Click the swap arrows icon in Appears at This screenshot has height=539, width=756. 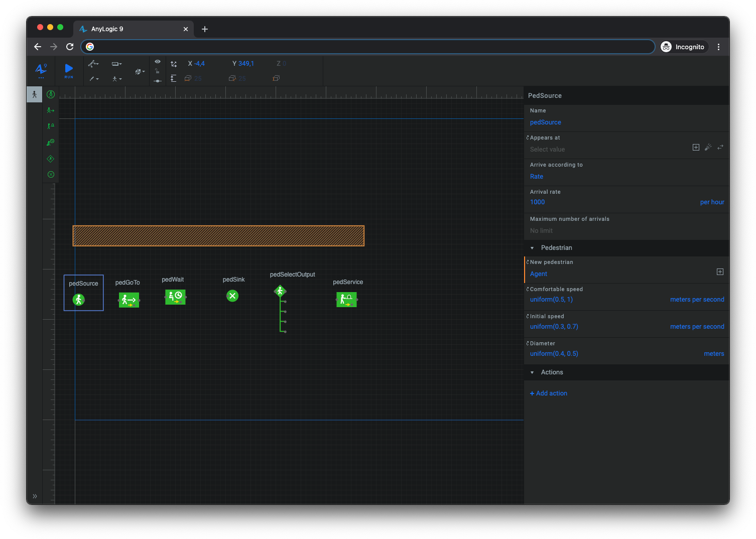click(x=720, y=148)
